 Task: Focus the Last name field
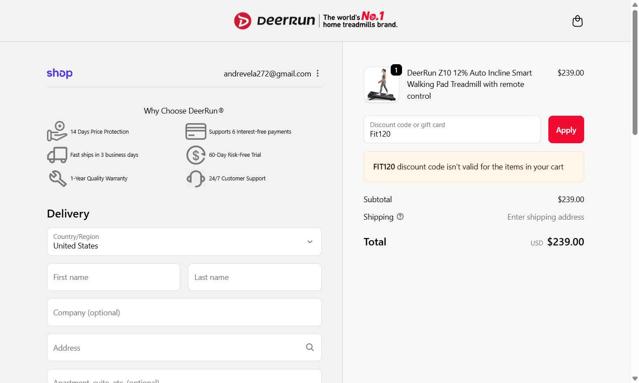(x=255, y=277)
